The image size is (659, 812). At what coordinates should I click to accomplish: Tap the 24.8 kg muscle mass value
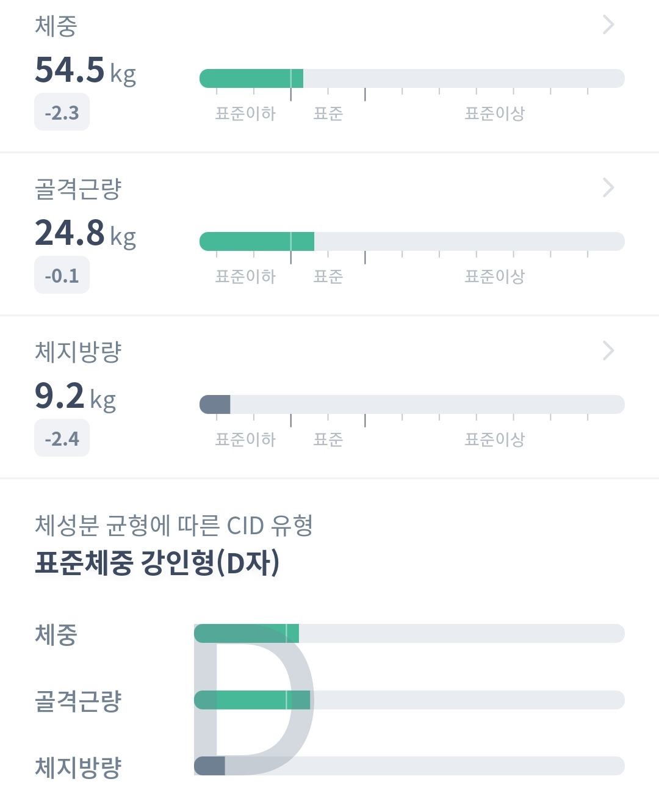pyautogui.click(x=85, y=233)
